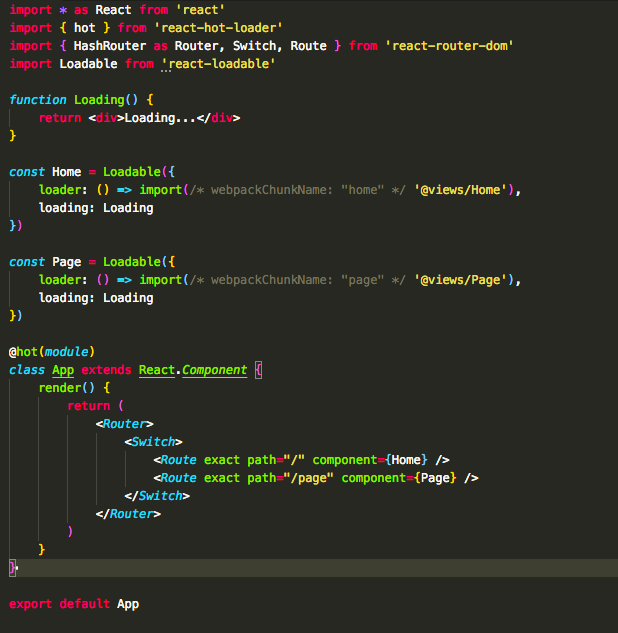Click the closing </Router> tag
This screenshot has width=618, height=633.
(128, 514)
